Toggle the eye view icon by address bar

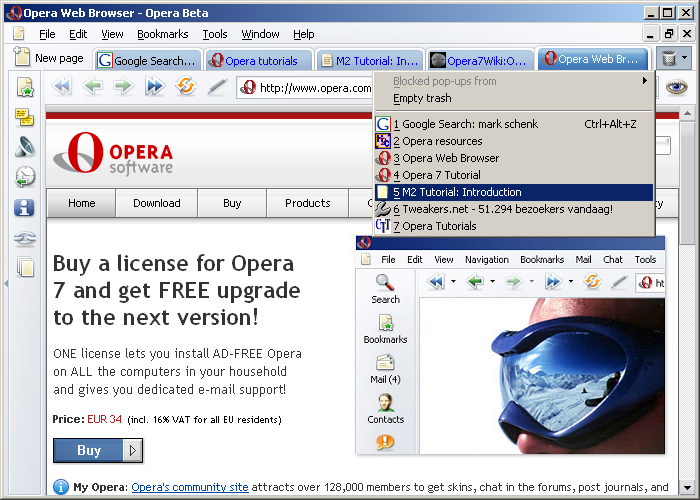677,87
